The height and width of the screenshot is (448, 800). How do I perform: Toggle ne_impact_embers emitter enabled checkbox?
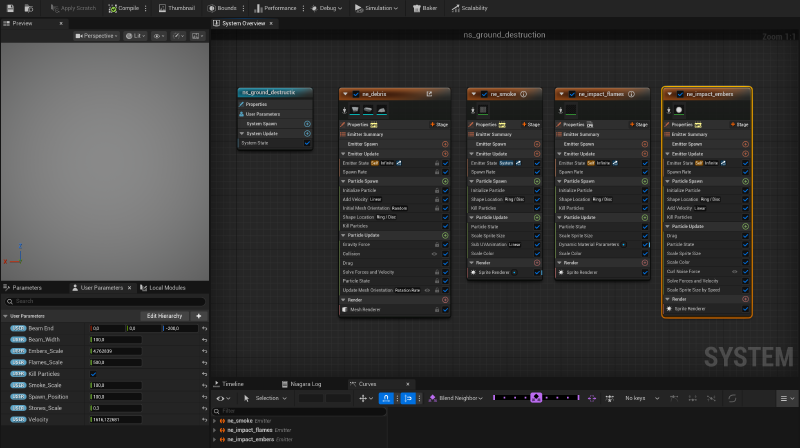[680, 94]
